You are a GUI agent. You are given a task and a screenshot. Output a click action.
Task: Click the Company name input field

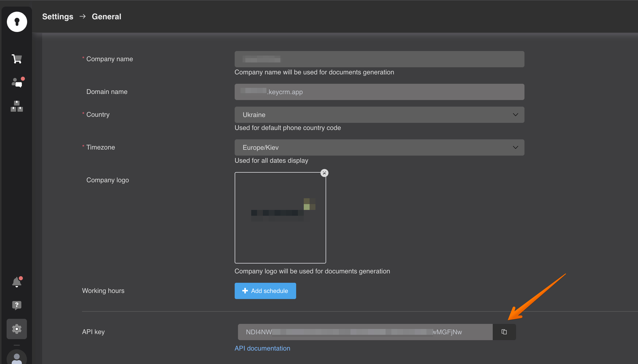pyautogui.click(x=379, y=59)
